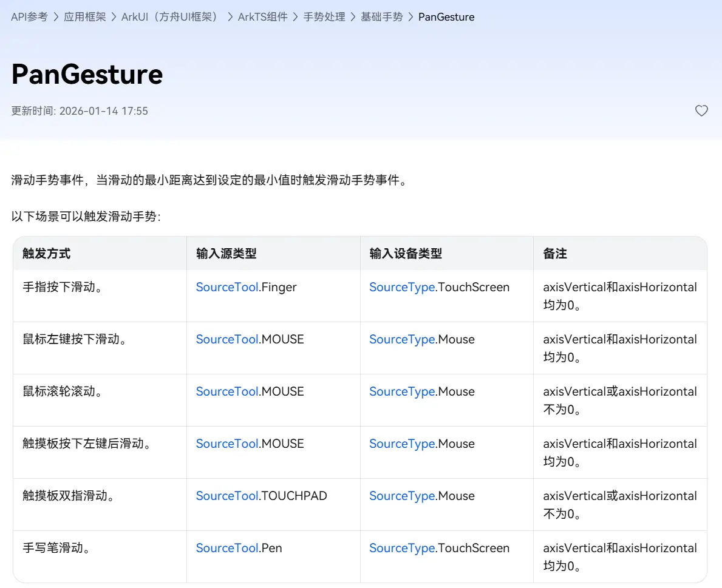Image resolution: width=722 pixels, height=588 pixels.
Task: Go to 应用框架 in the breadcrumb
Action: point(84,17)
